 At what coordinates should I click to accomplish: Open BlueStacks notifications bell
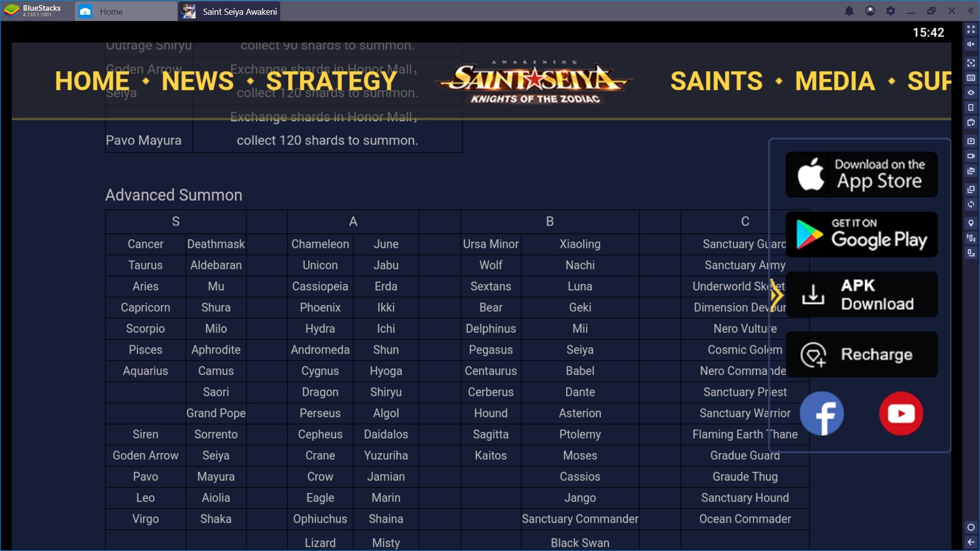point(849,11)
